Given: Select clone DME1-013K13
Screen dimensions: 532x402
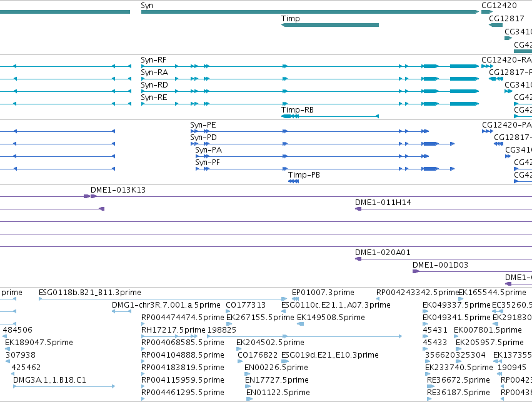Looking at the screenshot, I should click(118, 190).
